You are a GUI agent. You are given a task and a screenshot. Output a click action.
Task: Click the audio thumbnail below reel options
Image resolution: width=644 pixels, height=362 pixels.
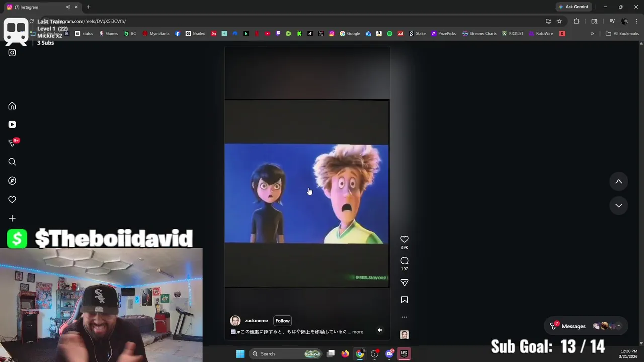405,335
